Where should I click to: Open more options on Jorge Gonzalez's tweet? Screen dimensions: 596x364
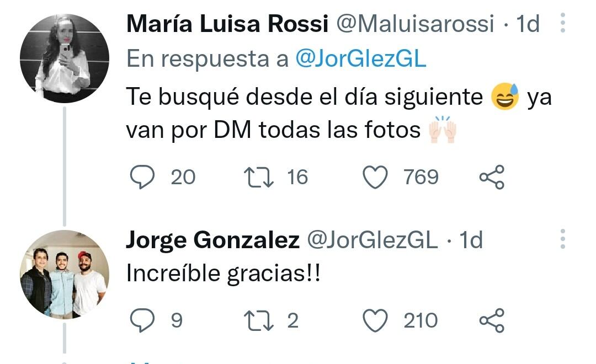click(562, 239)
